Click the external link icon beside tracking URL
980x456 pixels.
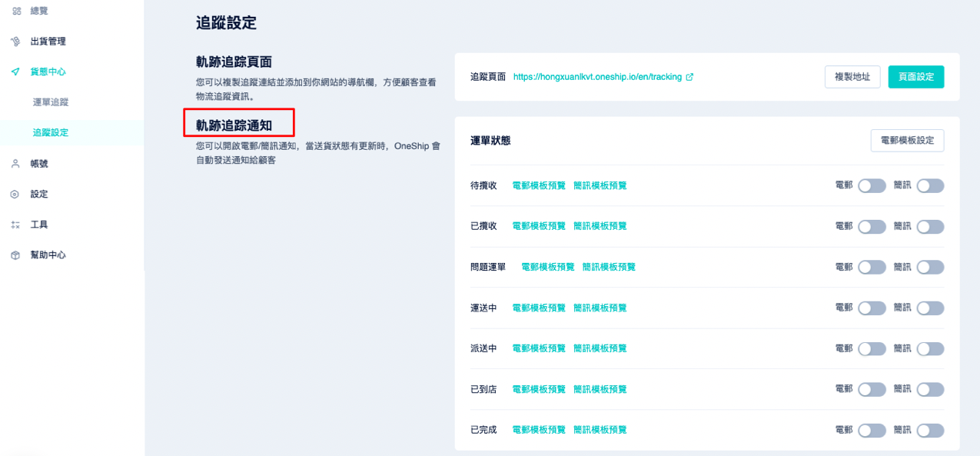(689, 77)
